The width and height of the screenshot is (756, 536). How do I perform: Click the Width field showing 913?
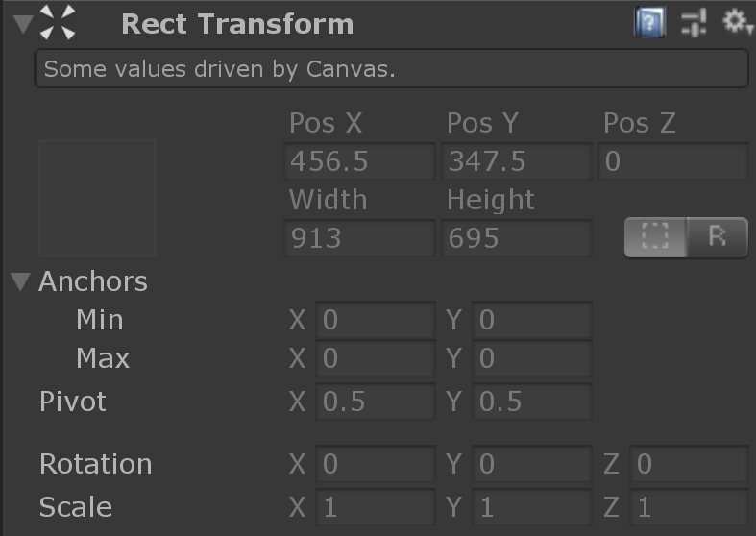pos(359,238)
